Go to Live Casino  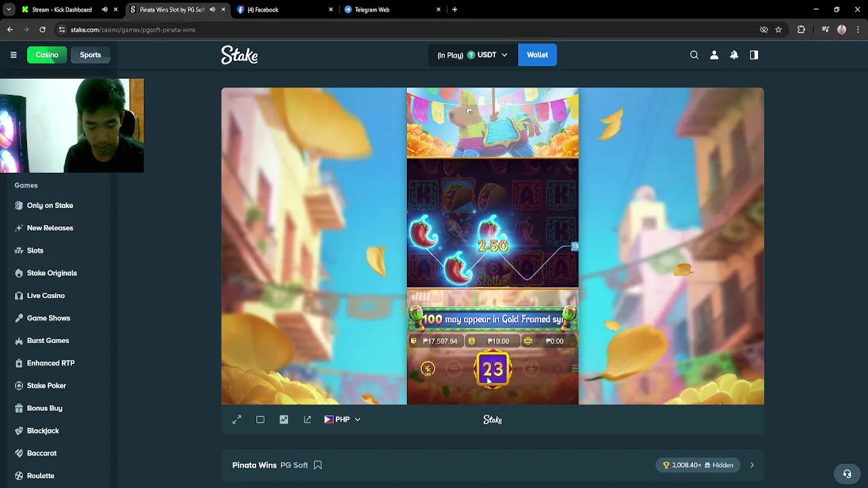tap(45, 296)
